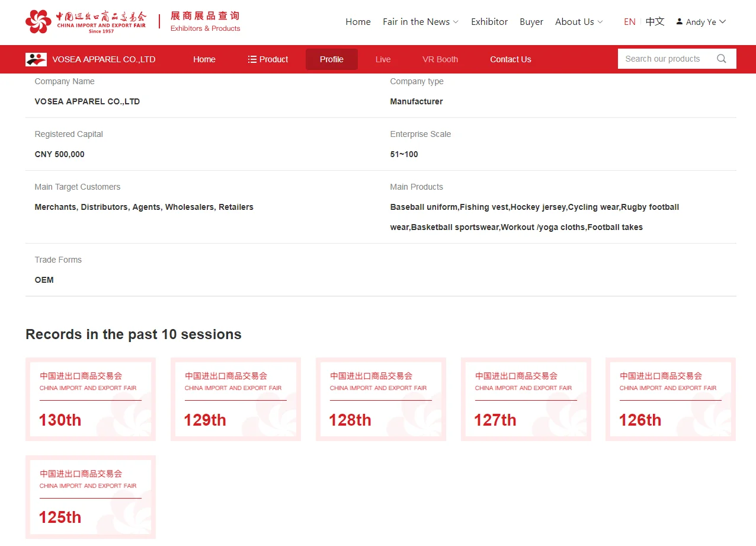Click the Canton Fair flower logo

[39, 22]
